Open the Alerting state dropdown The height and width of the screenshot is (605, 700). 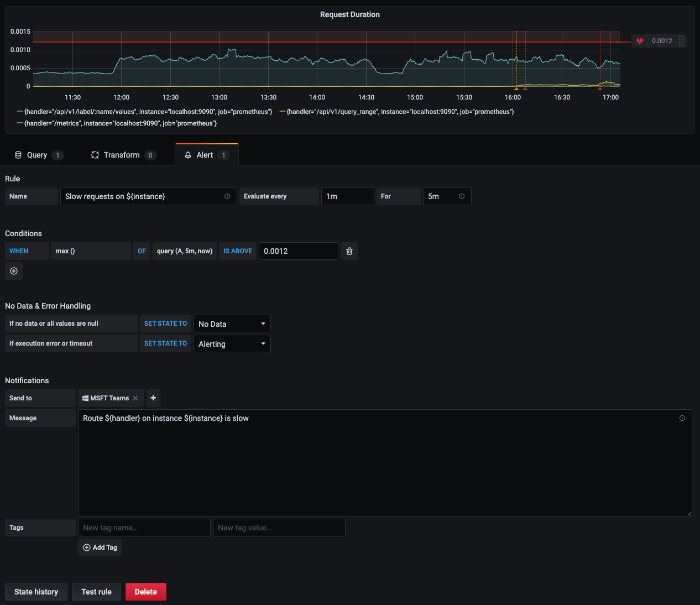click(232, 343)
